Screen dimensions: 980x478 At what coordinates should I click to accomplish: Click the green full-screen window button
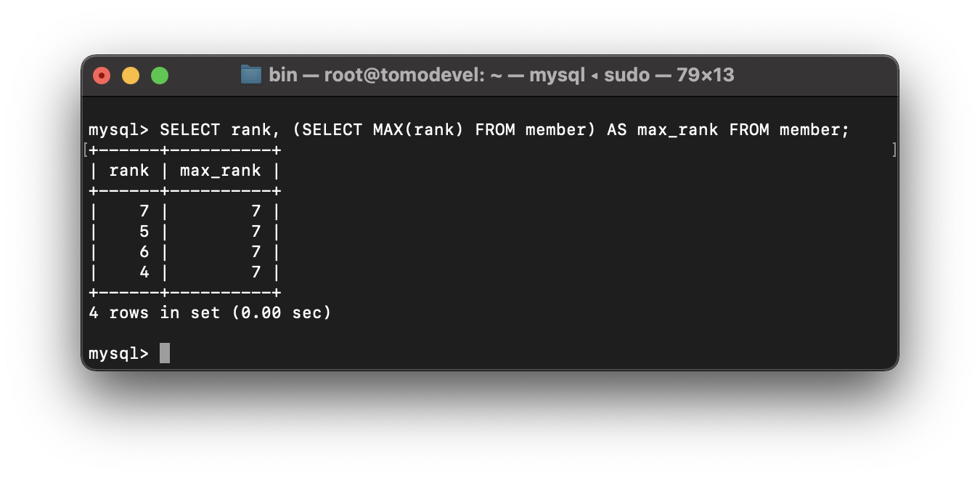pos(160,76)
